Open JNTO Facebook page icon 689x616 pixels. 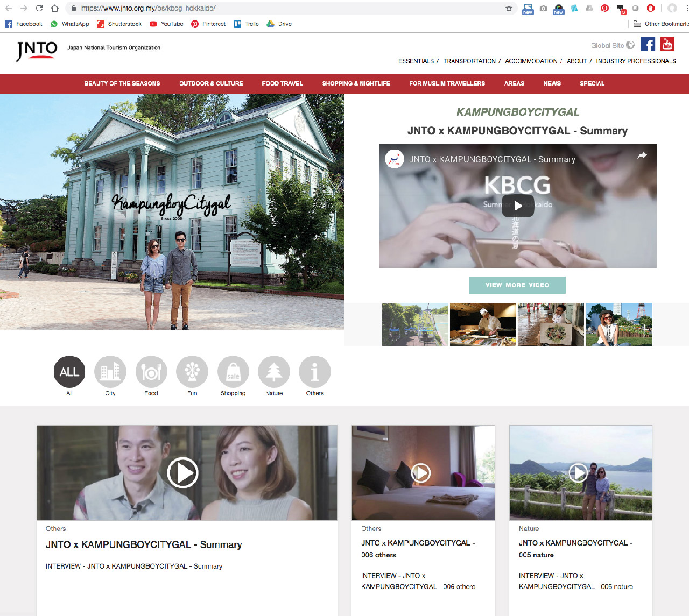point(648,44)
